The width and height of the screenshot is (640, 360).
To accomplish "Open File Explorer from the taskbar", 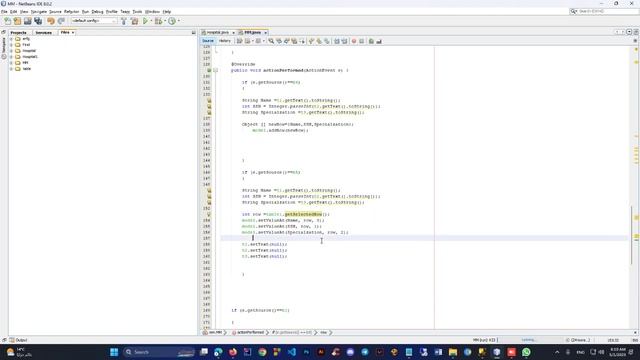I will click(453, 352).
